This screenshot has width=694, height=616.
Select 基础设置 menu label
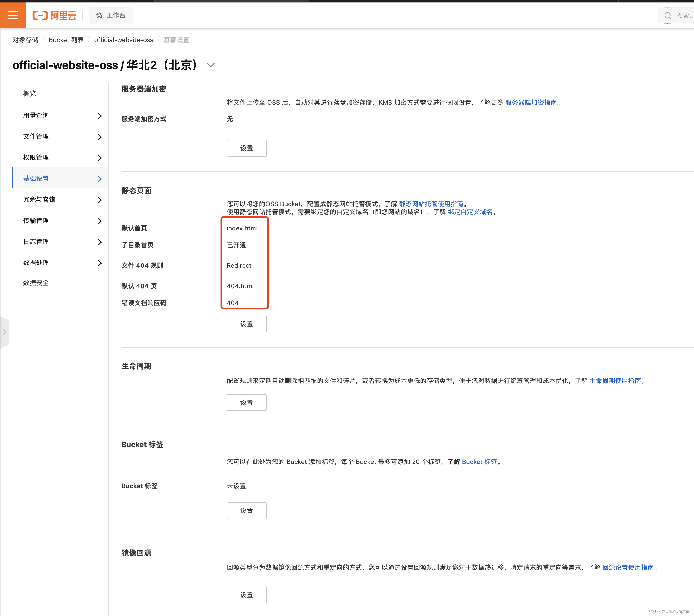(x=36, y=179)
